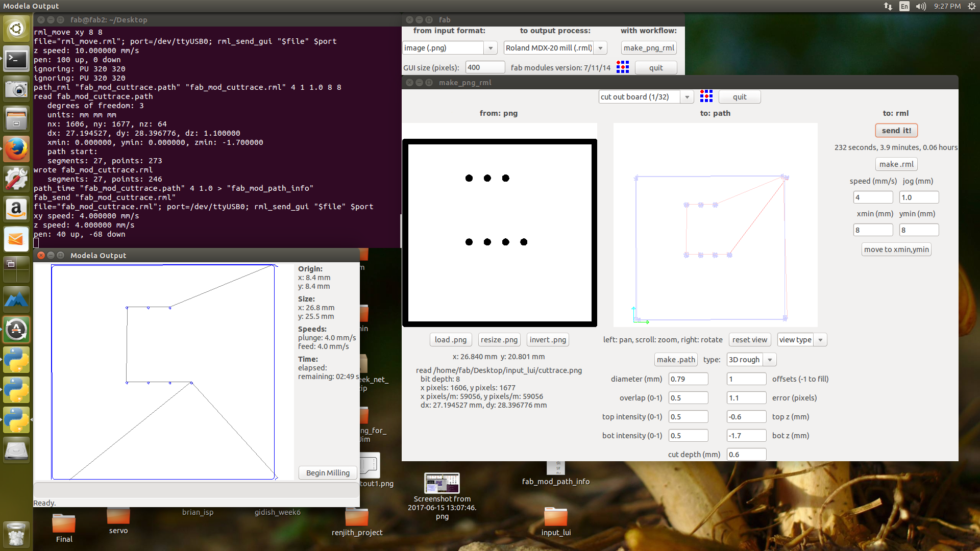
Task: Open Amazon launcher in dock
Action: pyautogui.click(x=16, y=210)
